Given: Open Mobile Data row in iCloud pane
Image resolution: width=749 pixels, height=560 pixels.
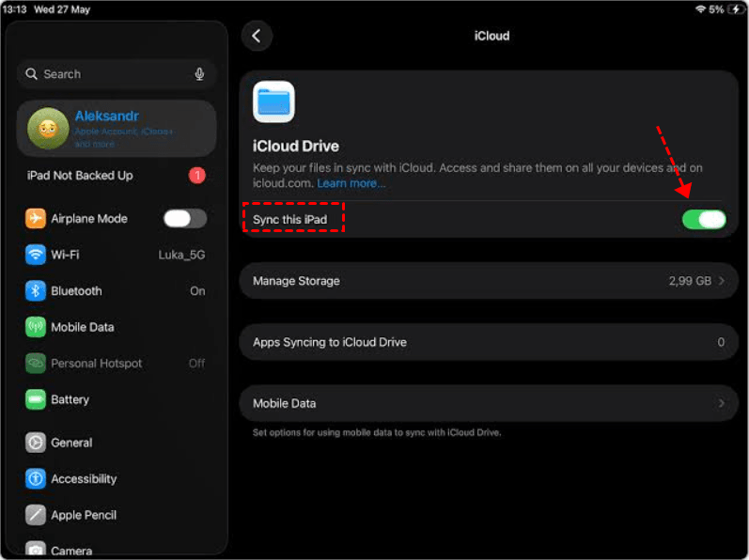Looking at the screenshot, I should pos(489,403).
